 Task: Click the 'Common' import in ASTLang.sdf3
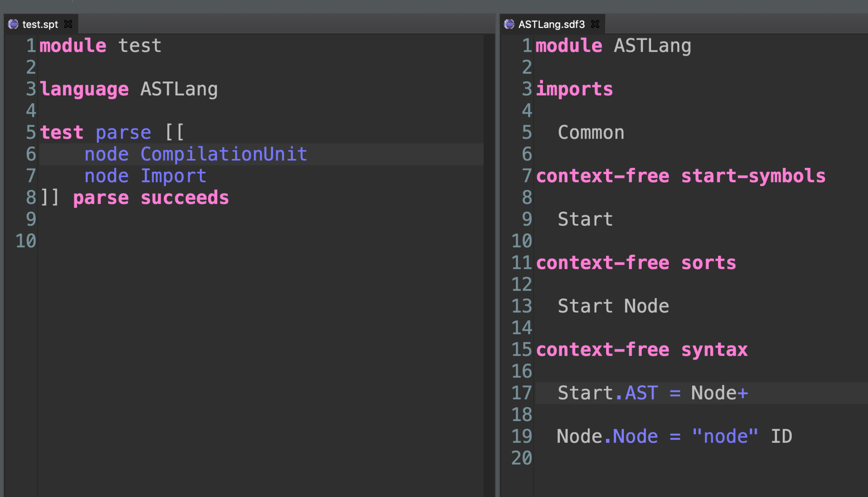tap(591, 132)
